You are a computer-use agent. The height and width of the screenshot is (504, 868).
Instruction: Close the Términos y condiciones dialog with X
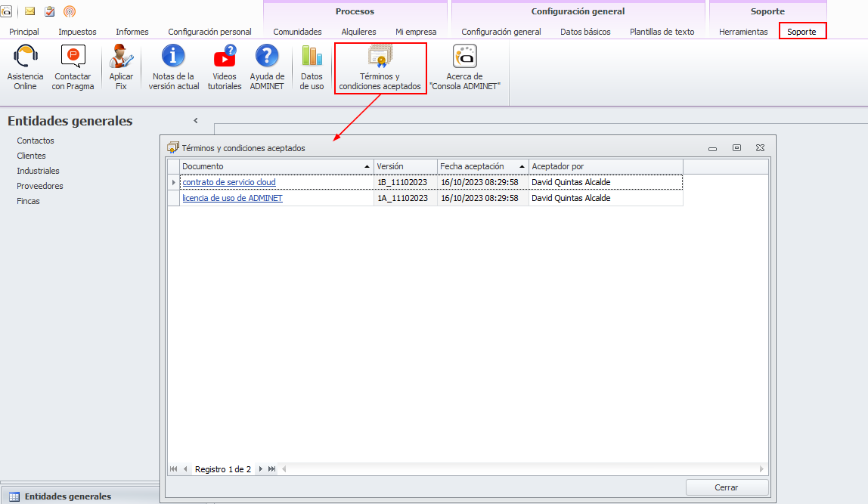click(x=760, y=147)
